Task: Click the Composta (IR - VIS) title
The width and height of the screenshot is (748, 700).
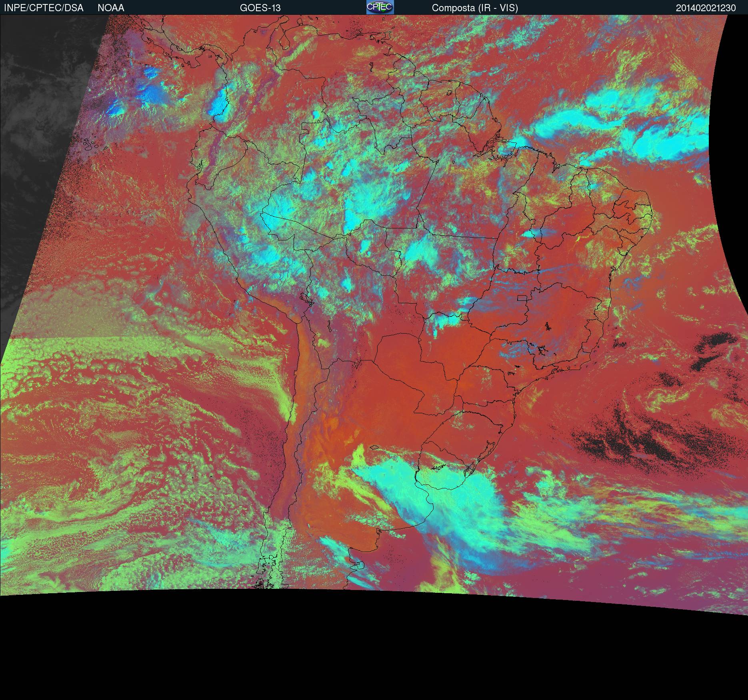Action: (475, 8)
